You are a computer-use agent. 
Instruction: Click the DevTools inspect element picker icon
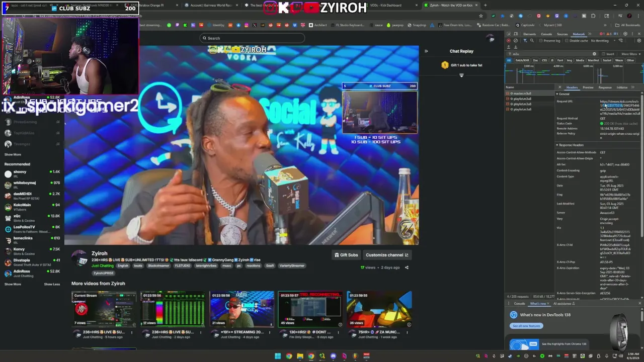pos(508,34)
